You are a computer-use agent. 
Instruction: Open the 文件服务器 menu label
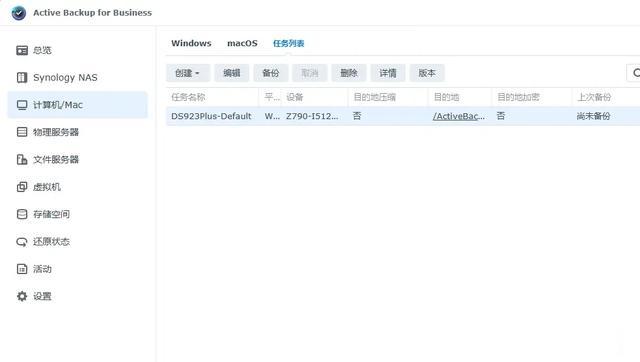56,160
